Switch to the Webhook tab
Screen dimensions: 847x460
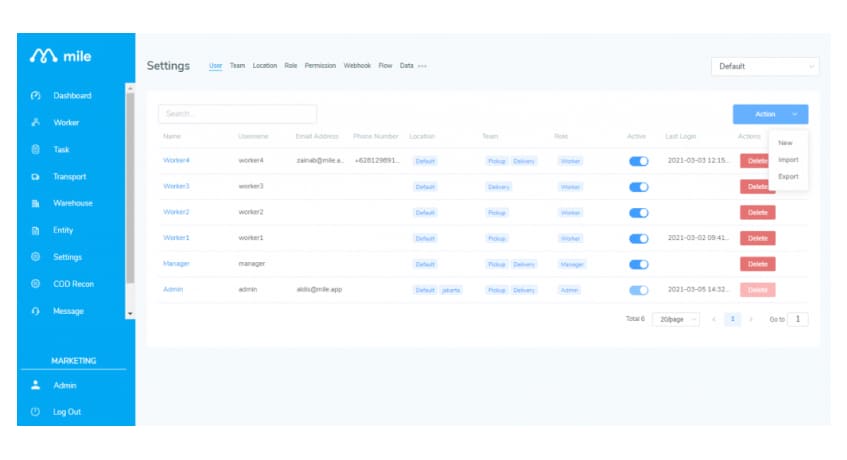click(x=357, y=66)
